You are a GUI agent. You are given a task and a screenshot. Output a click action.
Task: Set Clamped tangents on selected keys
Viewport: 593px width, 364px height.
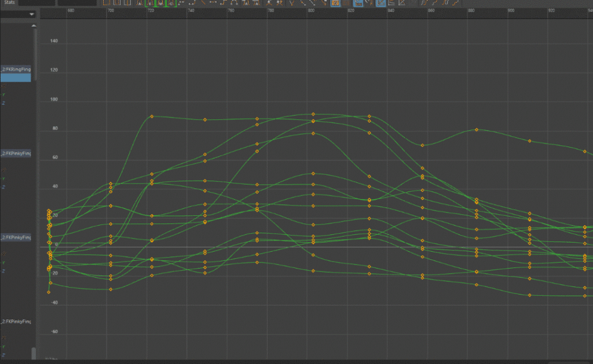click(x=193, y=3)
